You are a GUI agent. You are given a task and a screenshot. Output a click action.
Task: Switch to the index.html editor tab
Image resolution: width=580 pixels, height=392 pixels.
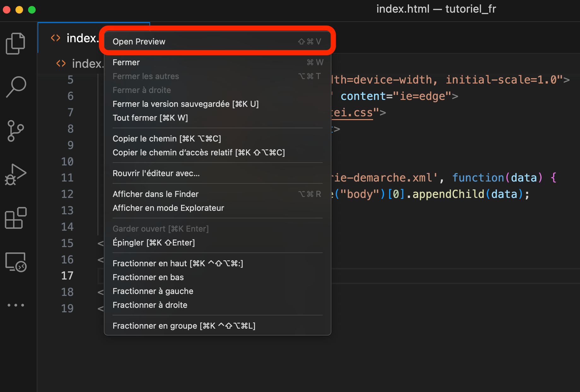pyautogui.click(x=82, y=38)
